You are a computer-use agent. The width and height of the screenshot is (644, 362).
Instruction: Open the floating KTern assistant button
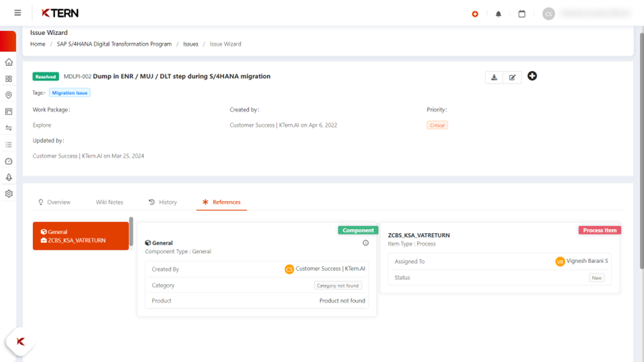[20, 341]
